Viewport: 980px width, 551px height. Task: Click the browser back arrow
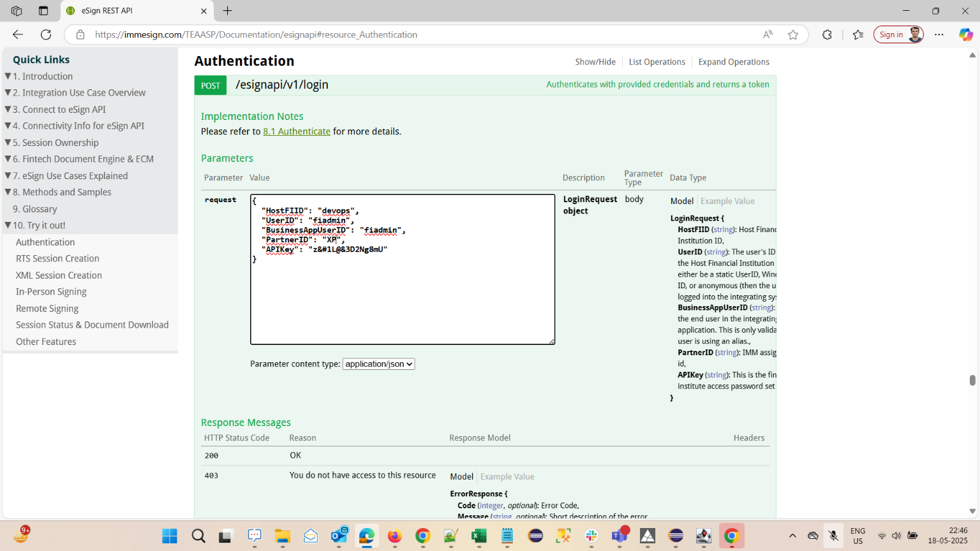tap(18, 34)
